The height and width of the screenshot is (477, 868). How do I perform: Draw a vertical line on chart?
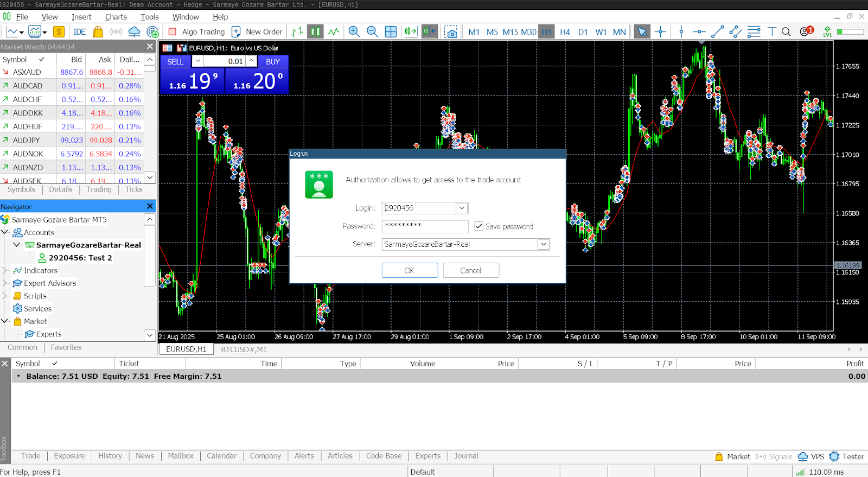tap(681, 31)
